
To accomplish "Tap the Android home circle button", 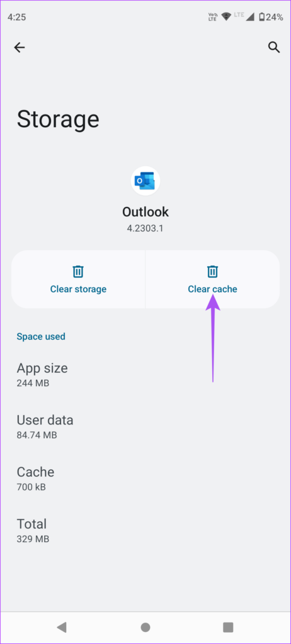I will click(x=145, y=627).
